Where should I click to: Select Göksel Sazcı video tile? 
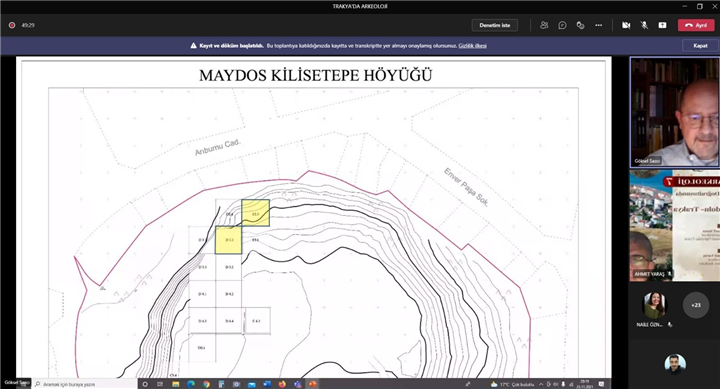675,112
